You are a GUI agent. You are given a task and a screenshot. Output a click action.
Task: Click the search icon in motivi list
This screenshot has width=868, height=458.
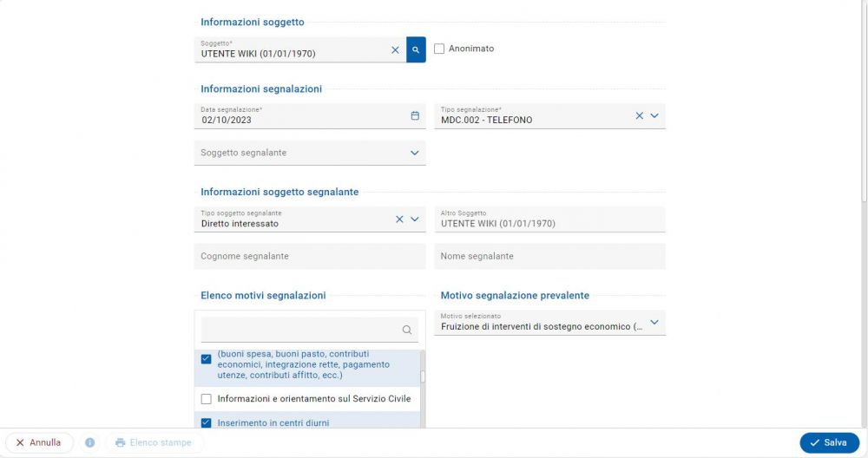pos(407,330)
